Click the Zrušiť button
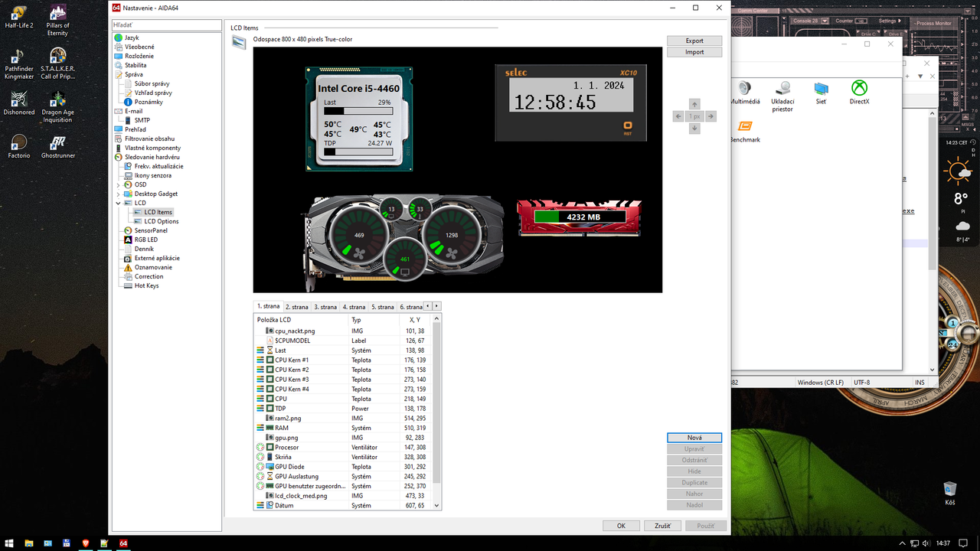The height and width of the screenshot is (551, 980). click(662, 526)
